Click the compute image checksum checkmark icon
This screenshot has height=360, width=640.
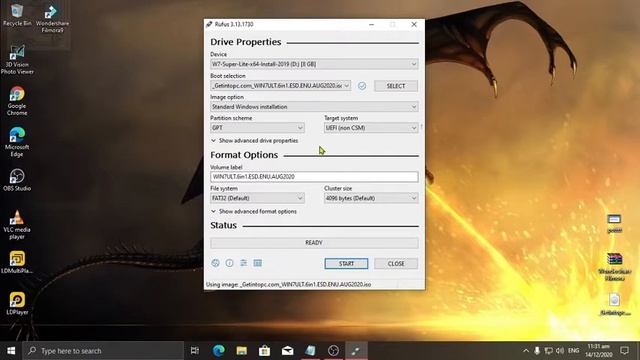pos(362,86)
